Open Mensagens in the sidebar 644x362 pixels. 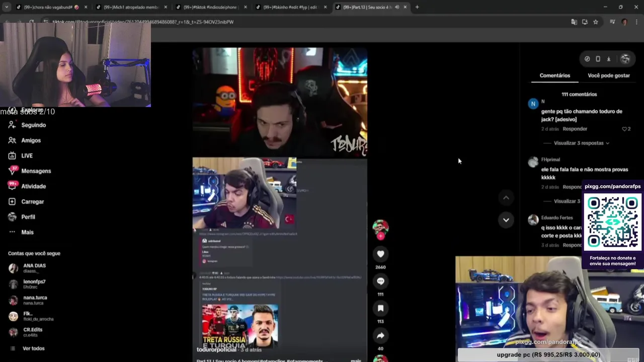[36, 171]
